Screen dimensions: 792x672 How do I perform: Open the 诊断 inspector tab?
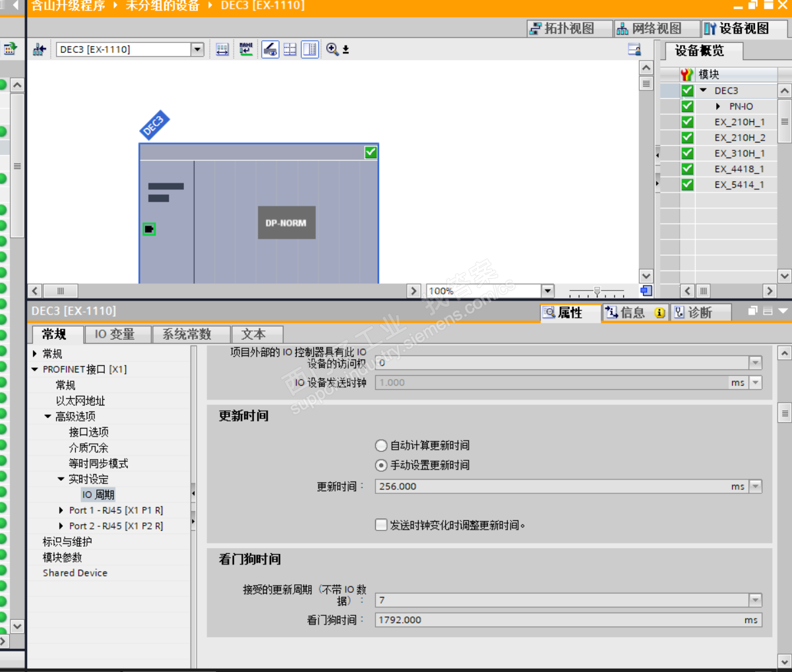[x=700, y=313]
